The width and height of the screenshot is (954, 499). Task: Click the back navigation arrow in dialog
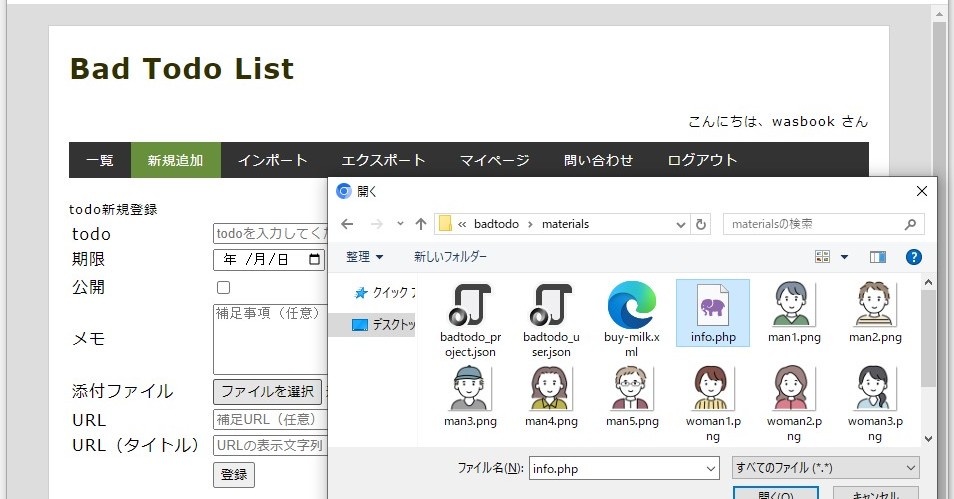point(347,224)
